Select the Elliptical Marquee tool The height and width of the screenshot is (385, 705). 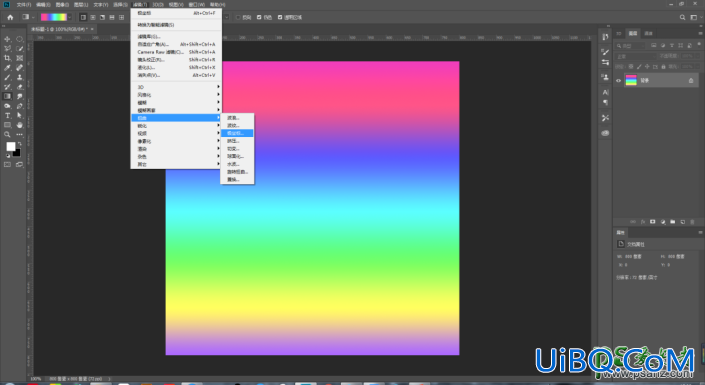tap(20, 39)
